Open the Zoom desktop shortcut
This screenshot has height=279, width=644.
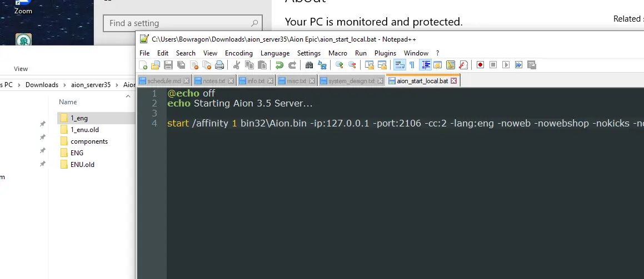pyautogui.click(x=23, y=7)
